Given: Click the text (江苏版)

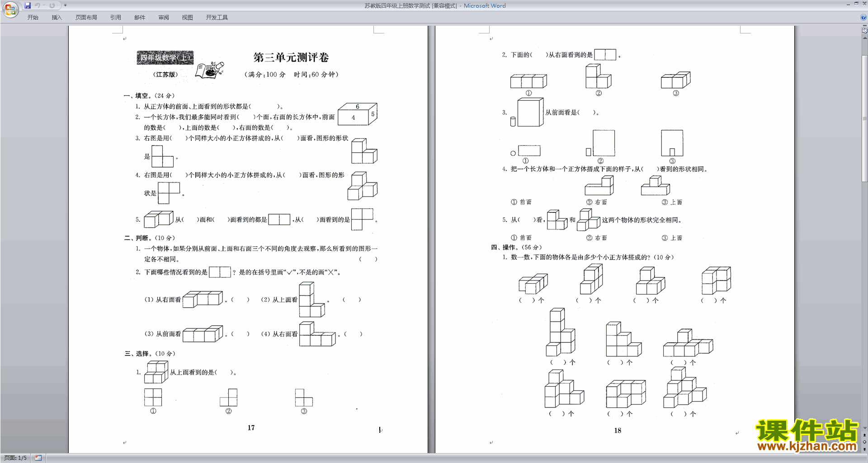Looking at the screenshot, I should (x=165, y=75).
